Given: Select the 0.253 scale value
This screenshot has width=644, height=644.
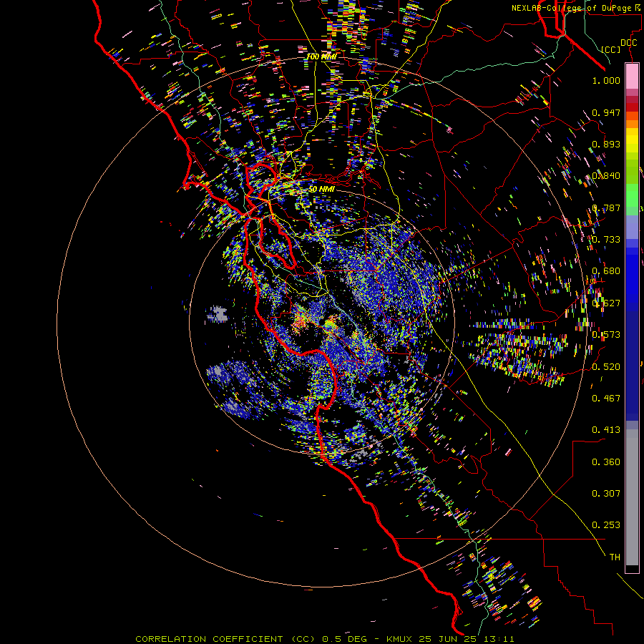Looking at the screenshot, I should coord(606,525).
